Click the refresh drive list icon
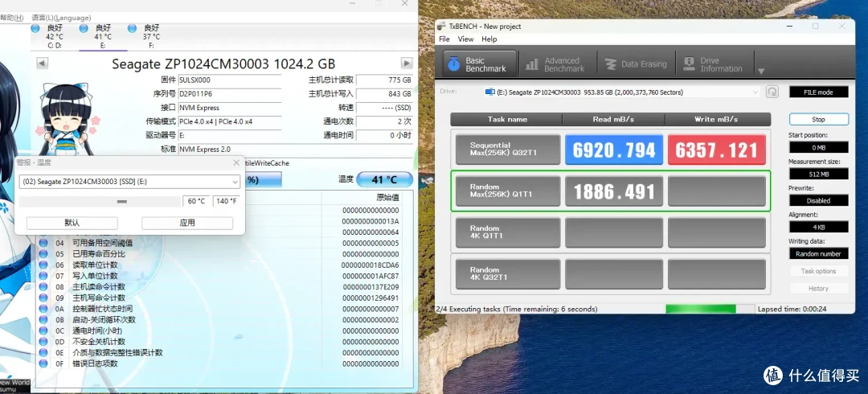Viewport: 868px width, 394px height. (772, 92)
